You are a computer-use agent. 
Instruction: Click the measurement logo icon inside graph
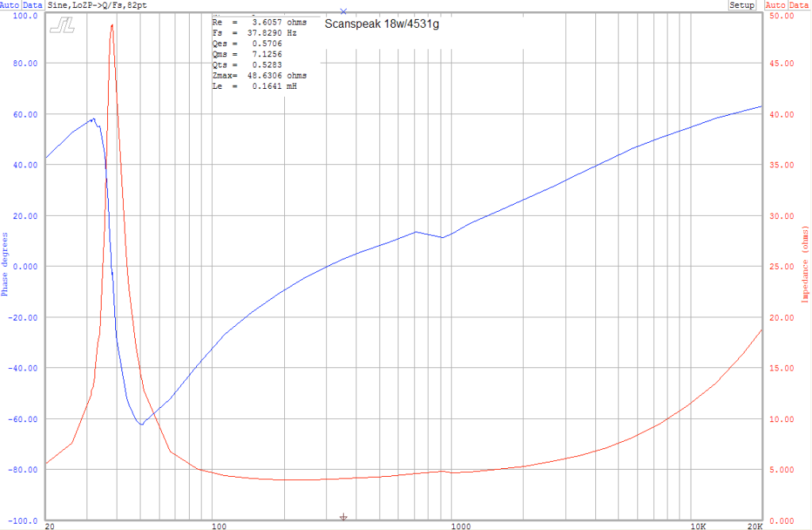coord(63,25)
